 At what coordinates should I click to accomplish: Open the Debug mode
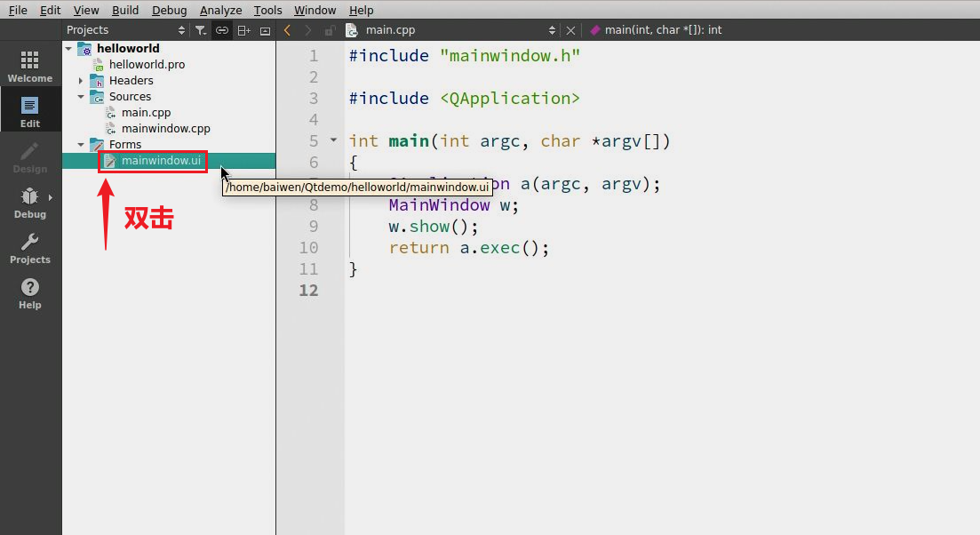pyautogui.click(x=30, y=202)
